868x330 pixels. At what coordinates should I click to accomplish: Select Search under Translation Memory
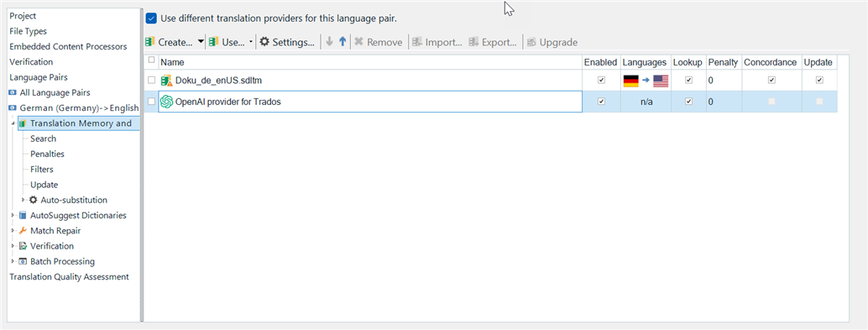[x=43, y=139]
